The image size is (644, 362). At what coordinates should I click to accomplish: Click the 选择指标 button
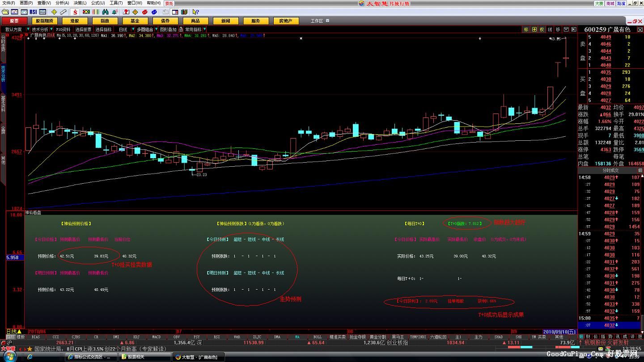pos(103,29)
